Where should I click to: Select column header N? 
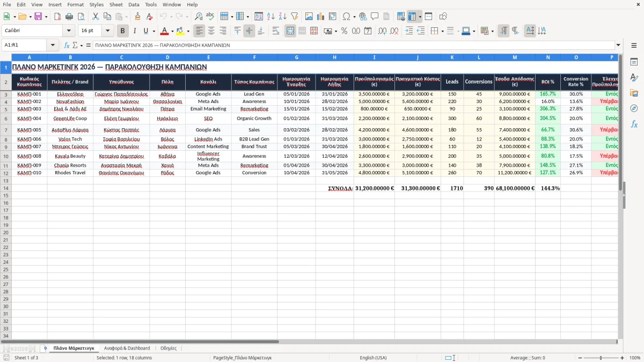(x=548, y=57)
